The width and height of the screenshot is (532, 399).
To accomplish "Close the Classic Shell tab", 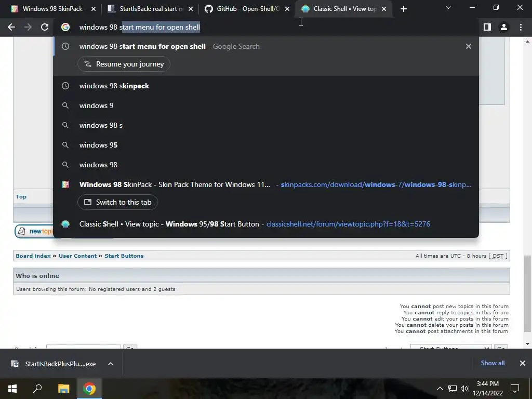I will pyautogui.click(x=384, y=9).
